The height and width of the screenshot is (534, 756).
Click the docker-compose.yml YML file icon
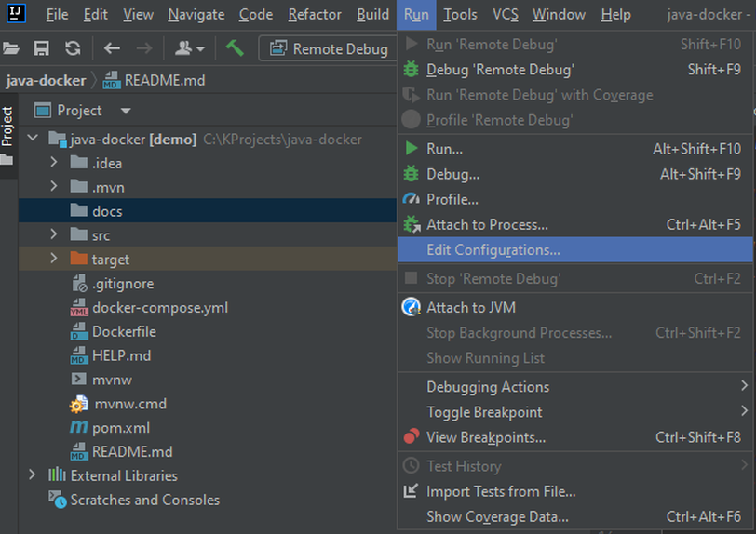pyautogui.click(x=79, y=307)
